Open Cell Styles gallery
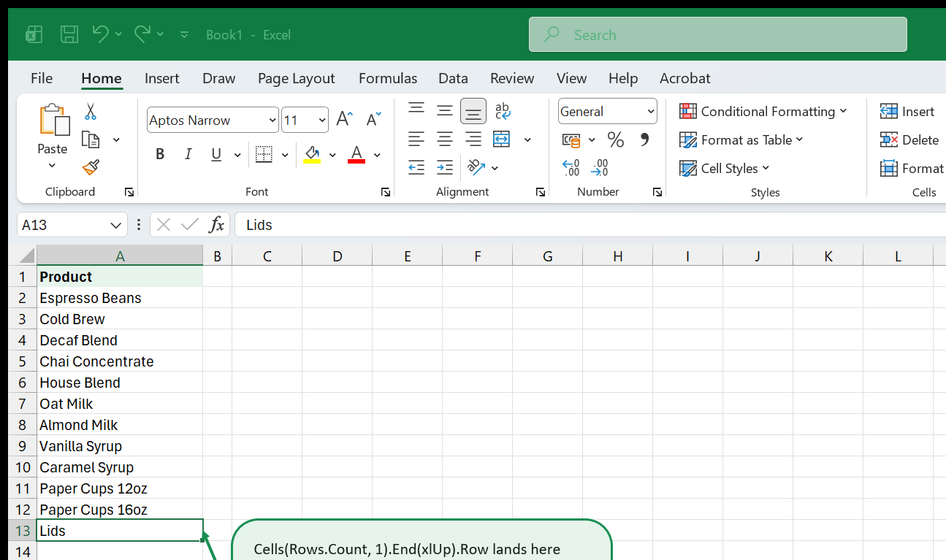The height and width of the screenshot is (560, 946). pos(724,168)
